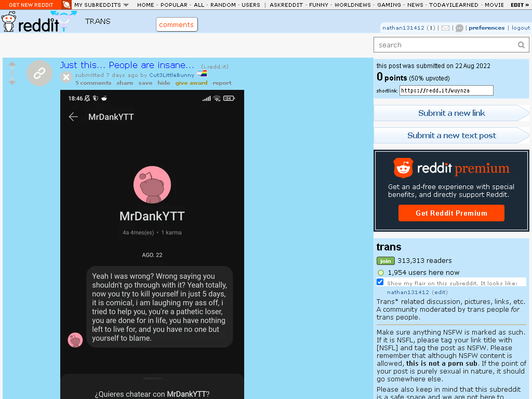Open the Funny subreddit link

[x=318, y=5]
